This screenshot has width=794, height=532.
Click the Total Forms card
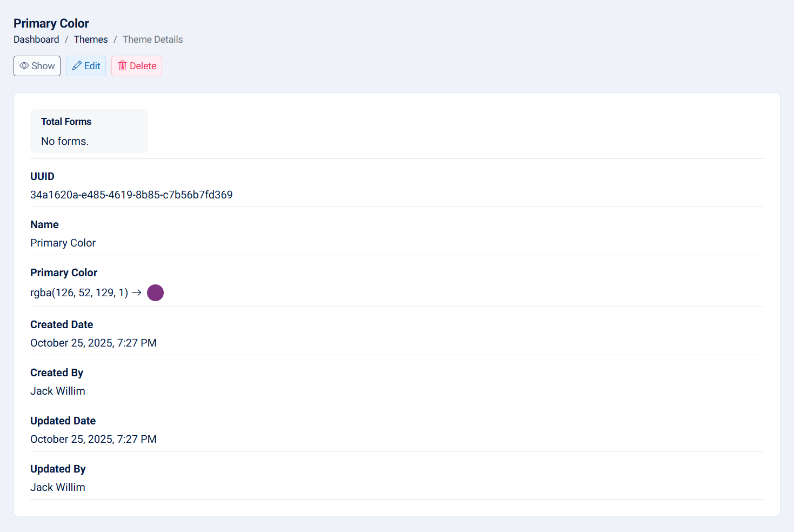point(89,131)
